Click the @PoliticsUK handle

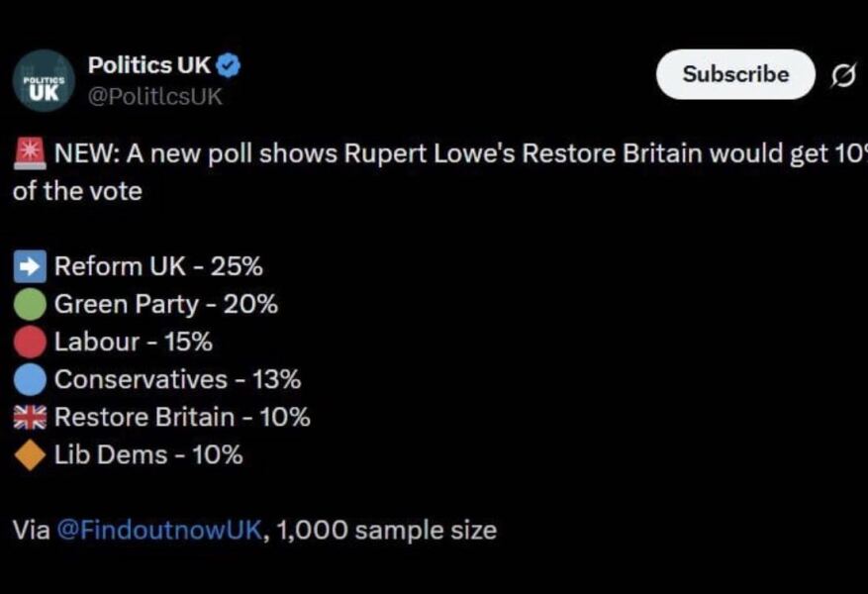coord(155,96)
